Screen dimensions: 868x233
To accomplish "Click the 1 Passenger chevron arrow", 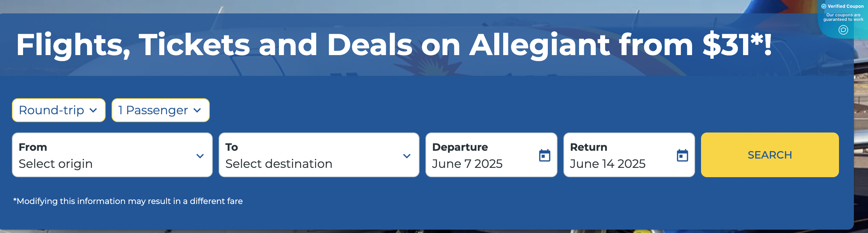I will 197,110.
